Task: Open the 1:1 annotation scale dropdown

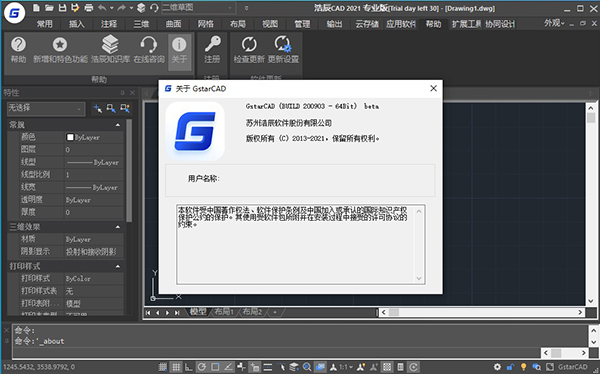Action: pyautogui.click(x=346, y=367)
